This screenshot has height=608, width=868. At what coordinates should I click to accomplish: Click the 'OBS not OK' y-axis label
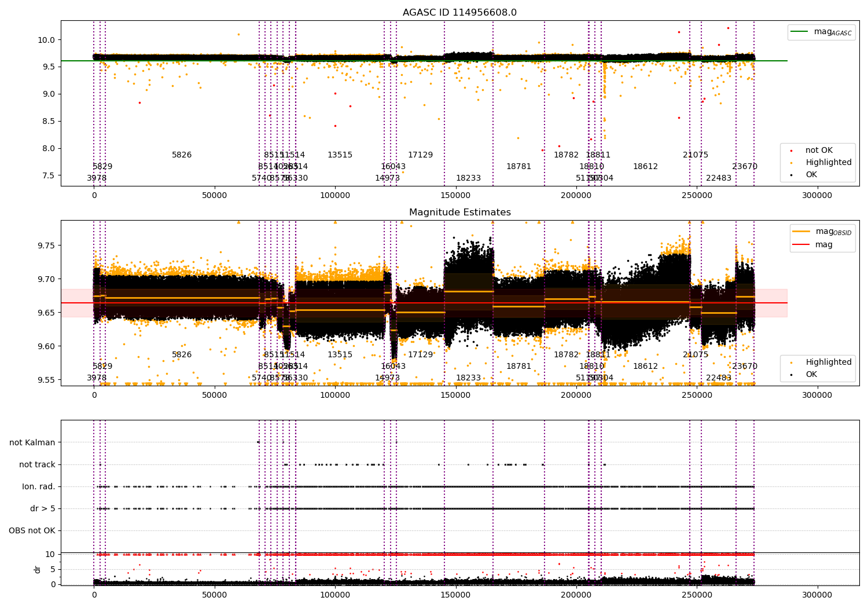click(32, 531)
